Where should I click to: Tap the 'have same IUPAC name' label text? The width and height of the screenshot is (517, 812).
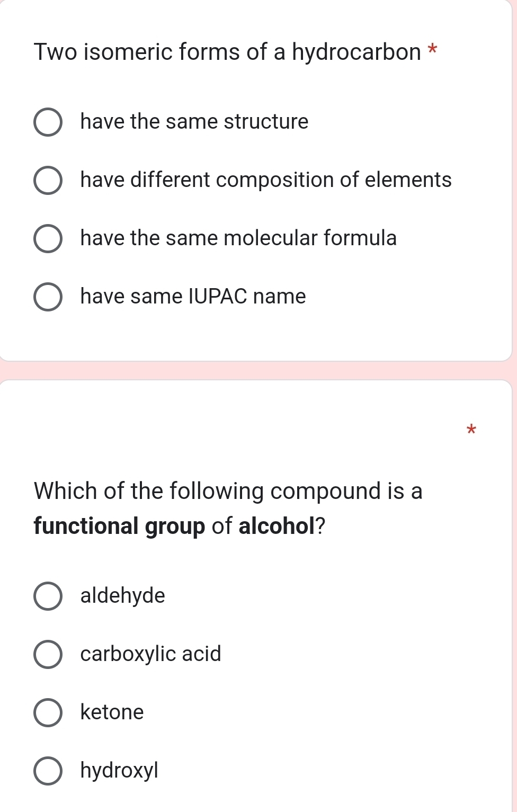(x=193, y=297)
